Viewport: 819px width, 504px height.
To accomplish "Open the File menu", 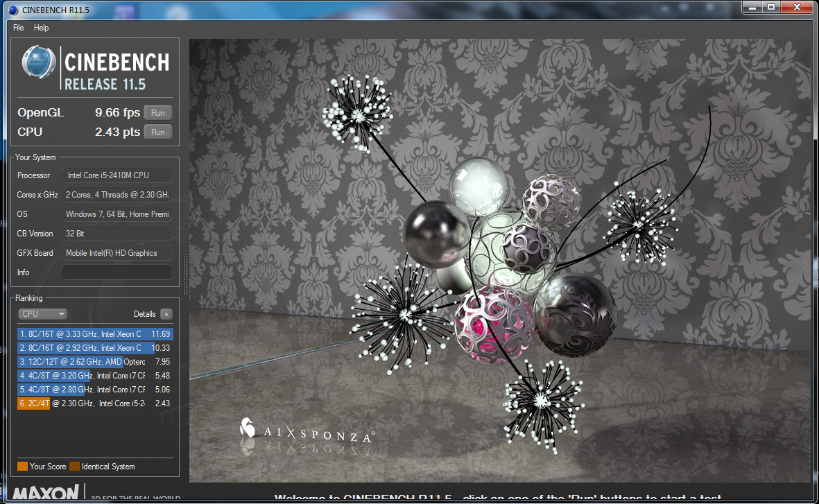I will [x=18, y=28].
